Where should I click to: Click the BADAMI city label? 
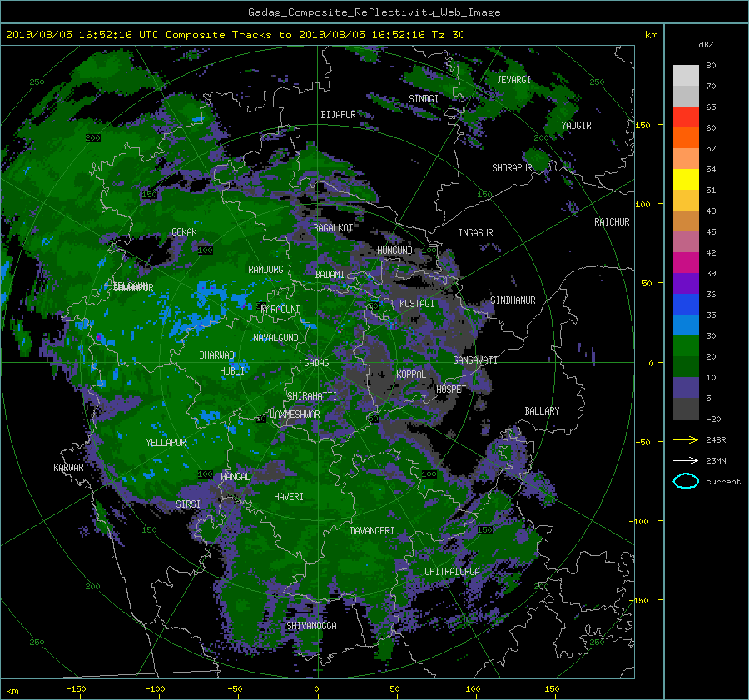(330, 275)
